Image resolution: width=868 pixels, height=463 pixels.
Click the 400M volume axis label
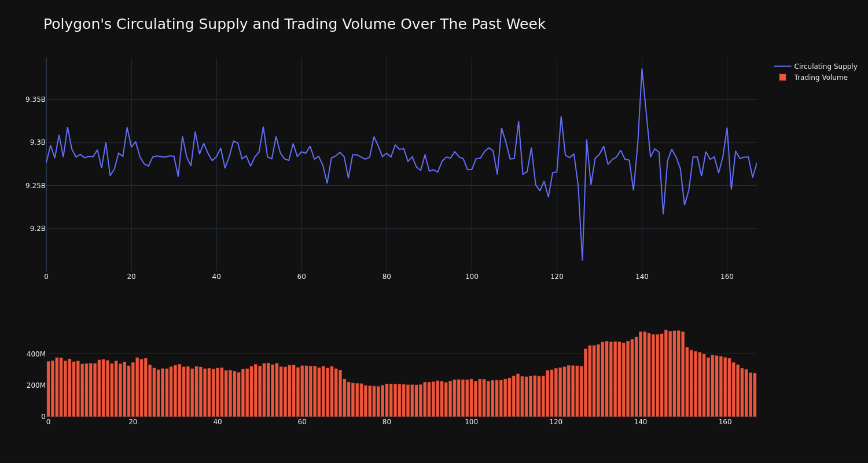(x=36, y=354)
